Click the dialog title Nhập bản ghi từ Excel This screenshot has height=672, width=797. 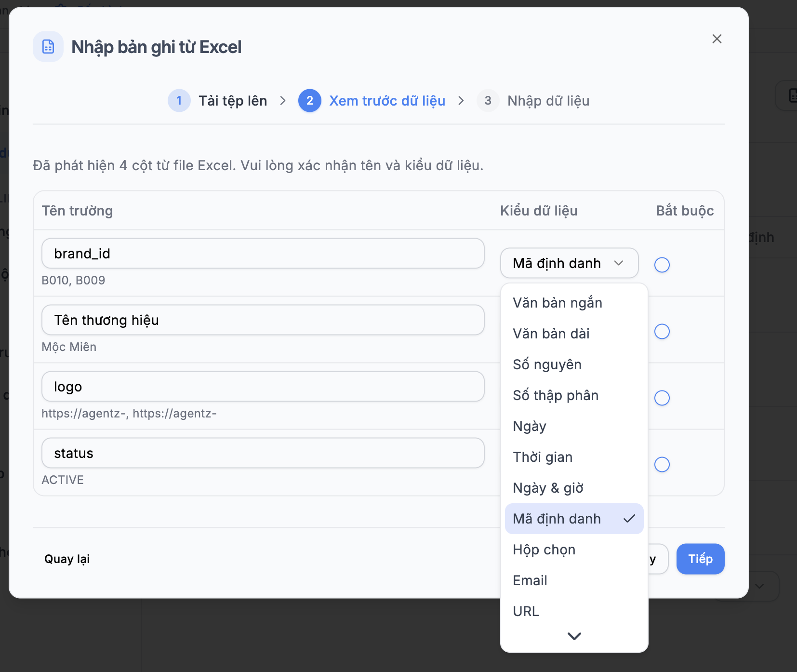[x=156, y=47]
